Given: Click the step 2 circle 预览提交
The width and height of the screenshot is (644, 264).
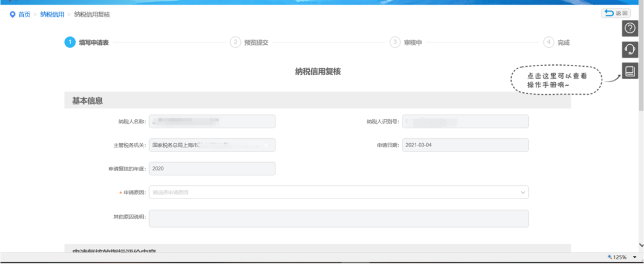Looking at the screenshot, I should coord(236,42).
